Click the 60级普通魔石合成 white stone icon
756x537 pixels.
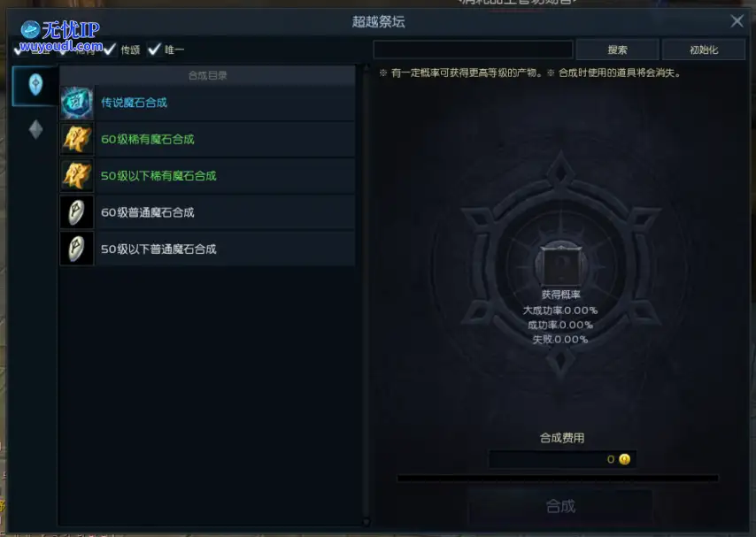pyautogui.click(x=77, y=212)
